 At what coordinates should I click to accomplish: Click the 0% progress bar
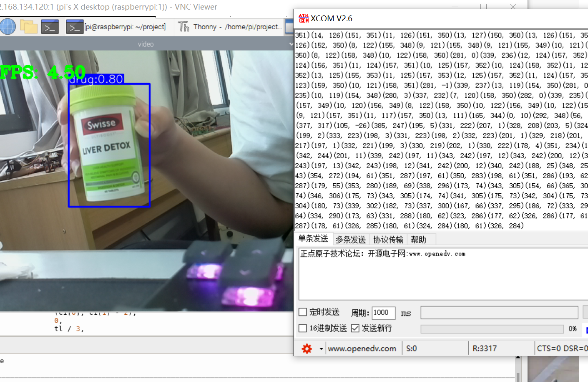tap(492, 329)
